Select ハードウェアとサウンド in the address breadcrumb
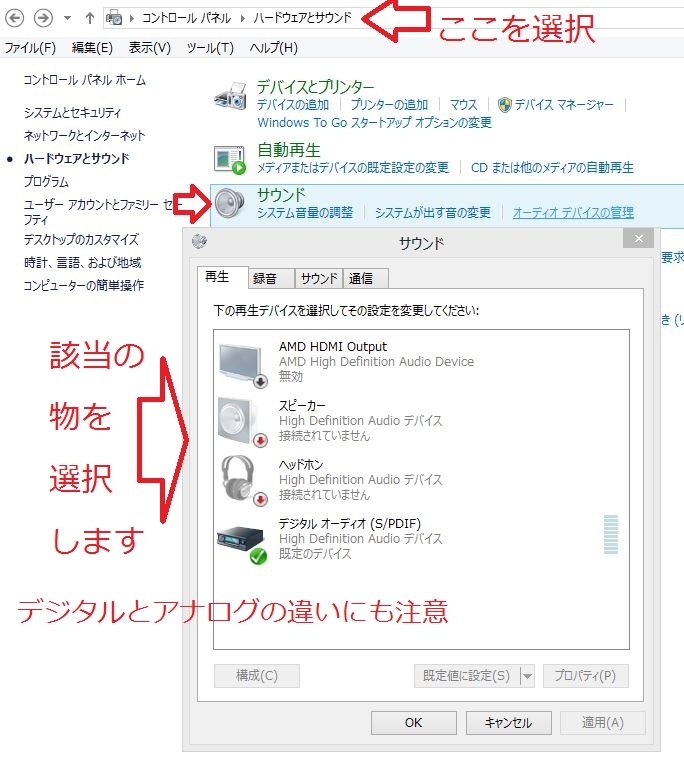Viewport: 684px width, 758px height. 303,18
